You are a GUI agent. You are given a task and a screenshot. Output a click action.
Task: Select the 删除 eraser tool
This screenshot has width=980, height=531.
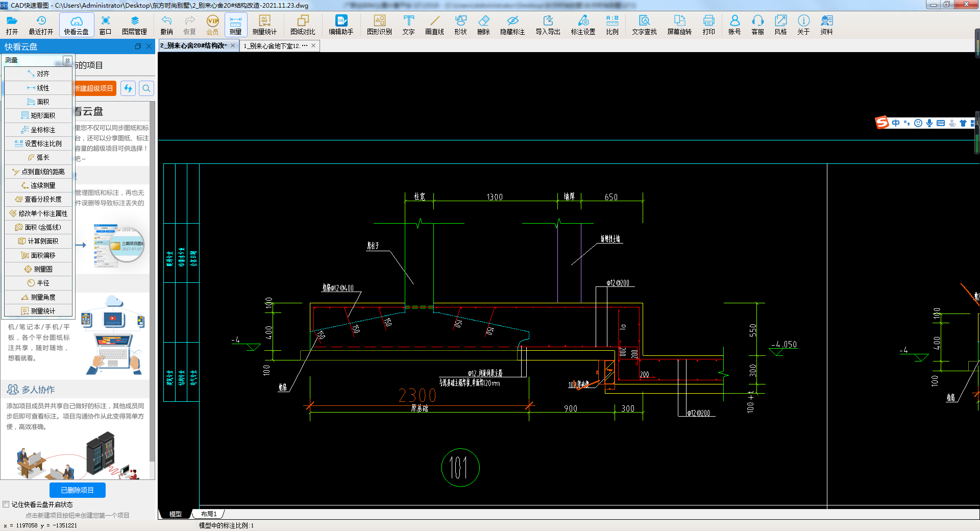coord(483,25)
